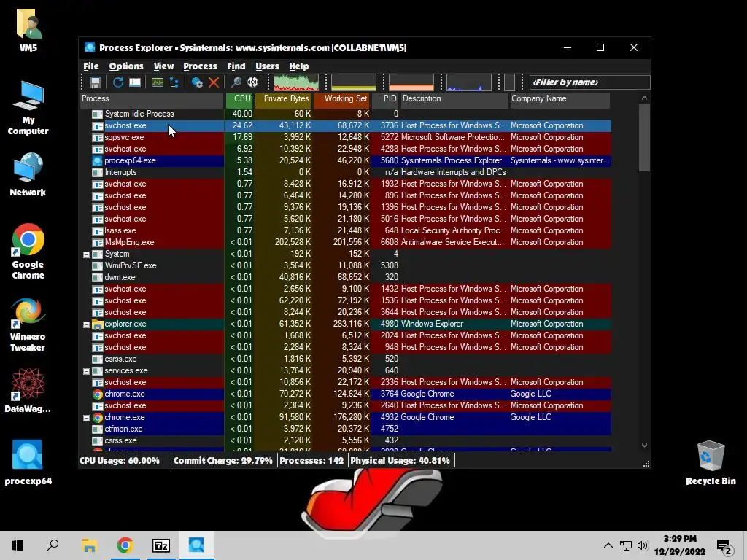The height and width of the screenshot is (560, 747).
Task: Click the red Kill Process icon
Action: coord(214,82)
